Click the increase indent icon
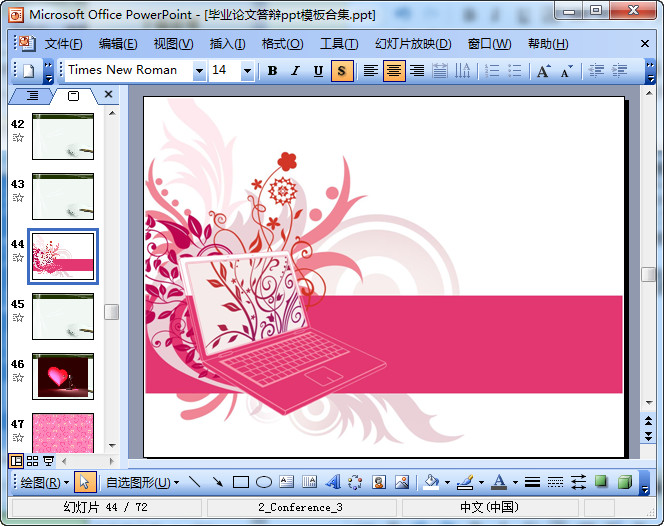The width and height of the screenshot is (664, 526). click(x=619, y=71)
